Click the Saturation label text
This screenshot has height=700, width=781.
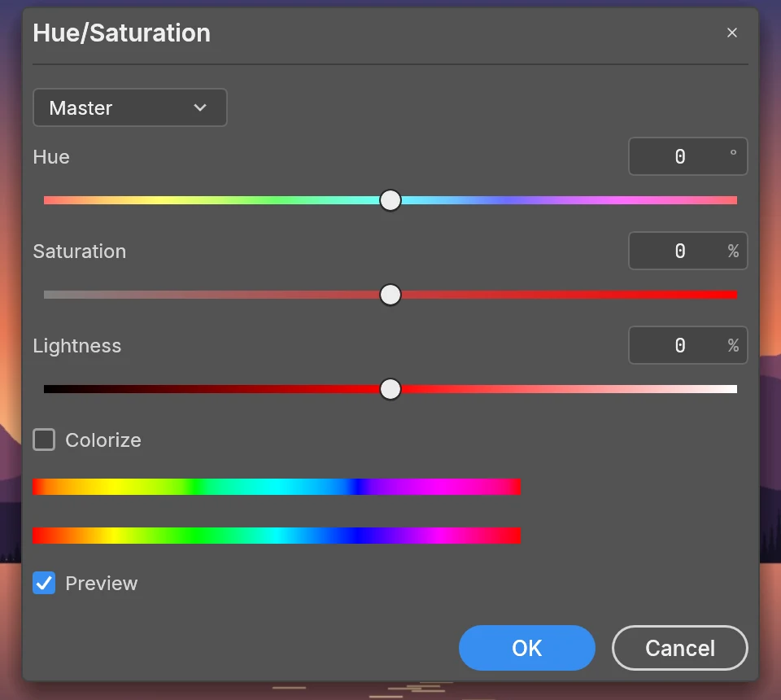(x=80, y=251)
